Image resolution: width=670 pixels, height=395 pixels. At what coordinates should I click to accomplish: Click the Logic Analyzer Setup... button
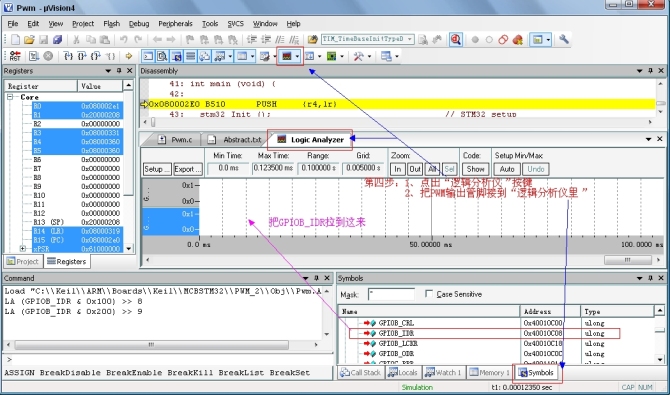157,169
